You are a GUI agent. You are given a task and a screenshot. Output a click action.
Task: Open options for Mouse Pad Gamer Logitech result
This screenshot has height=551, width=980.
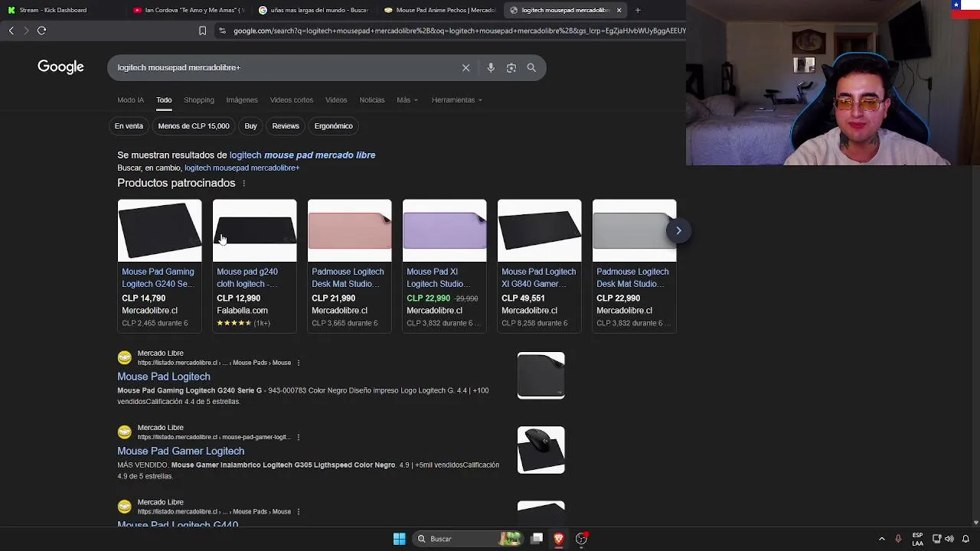(299, 437)
